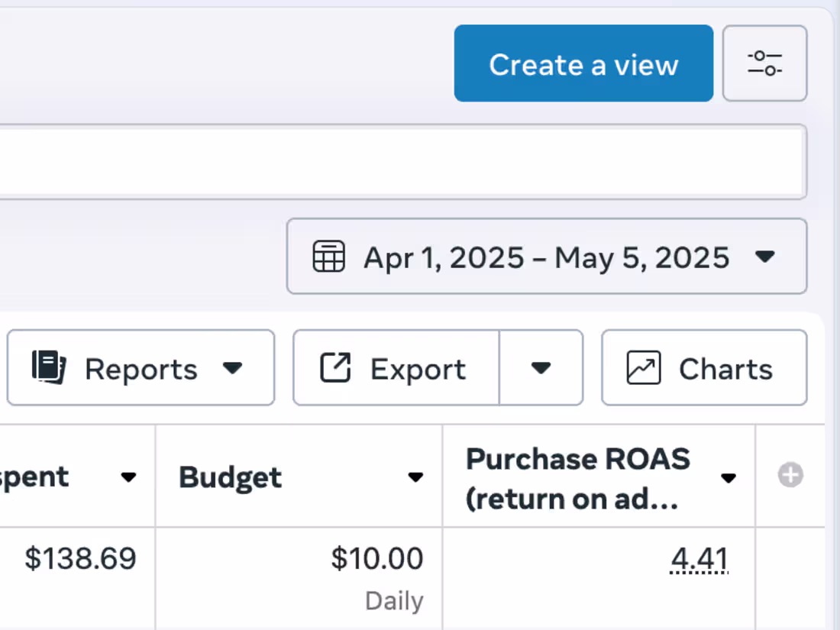The image size is (840, 630).
Task: Click the 4.41 ROAS value
Action: pyautogui.click(x=699, y=559)
